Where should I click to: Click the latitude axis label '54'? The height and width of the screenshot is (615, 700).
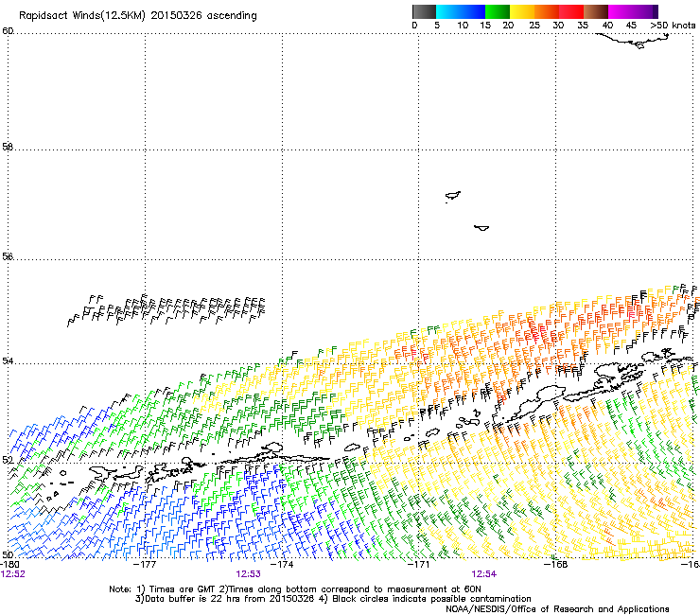(x=8, y=360)
